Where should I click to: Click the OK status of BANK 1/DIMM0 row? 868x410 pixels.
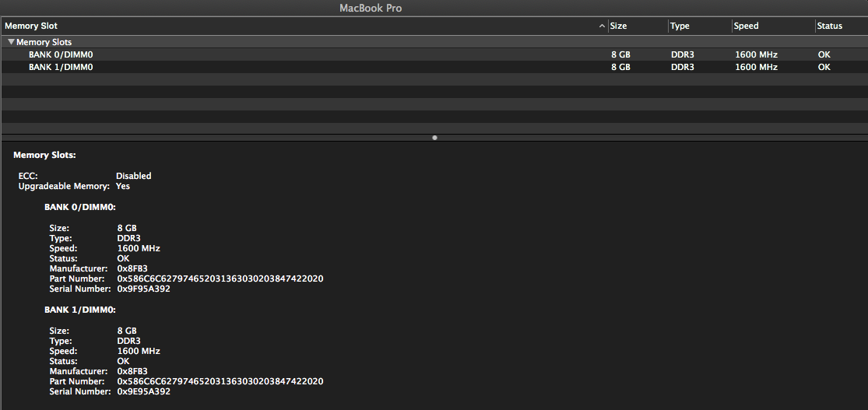[824, 67]
